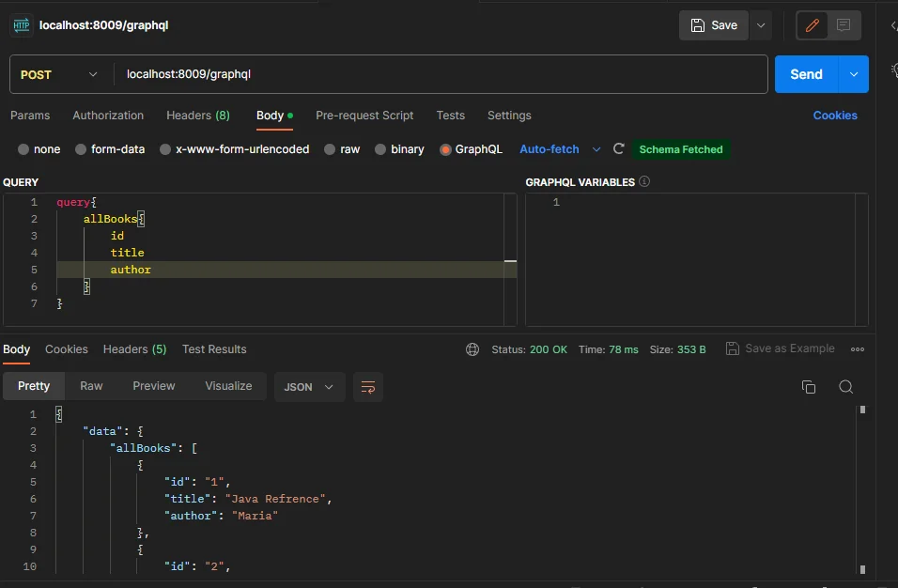Click the Send button
This screenshot has width=898, height=588.
pyautogui.click(x=806, y=74)
